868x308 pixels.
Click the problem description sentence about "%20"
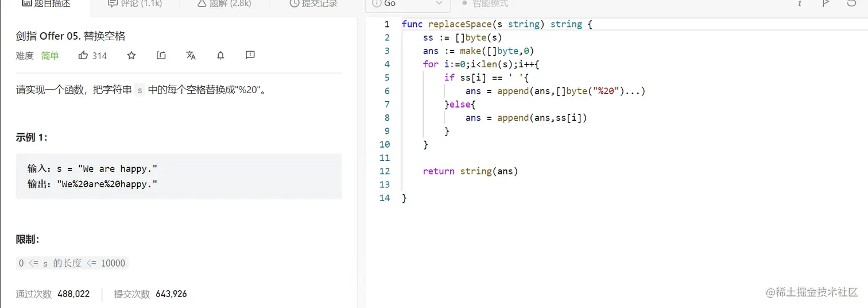[x=142, y=90]
